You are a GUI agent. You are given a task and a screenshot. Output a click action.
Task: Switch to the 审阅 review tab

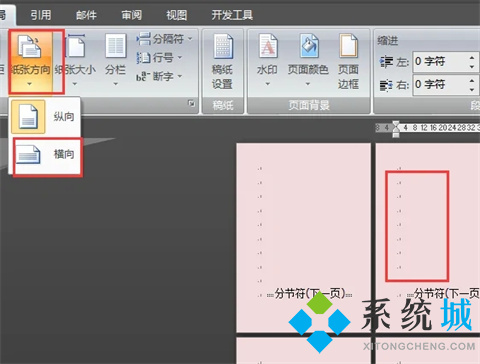(131, 15)
